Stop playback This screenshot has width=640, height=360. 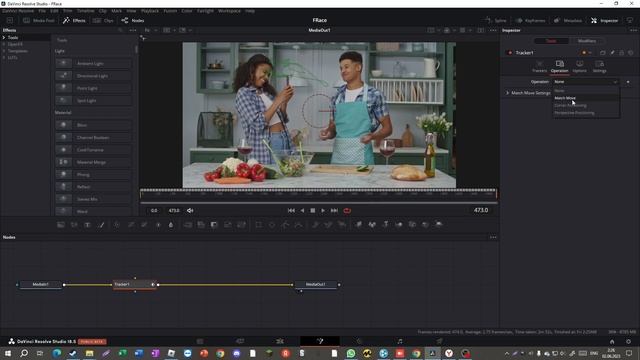313,211
